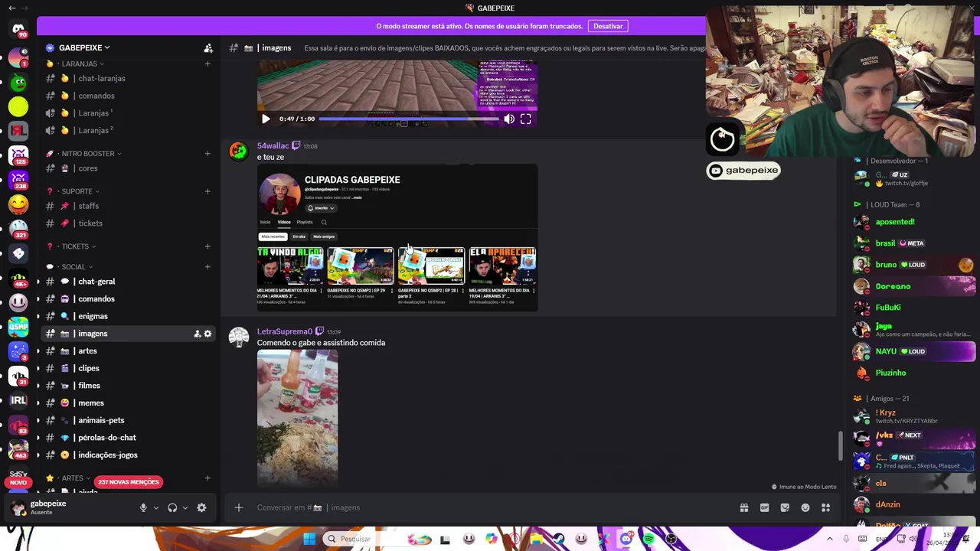The width and height of the screenshot is (980, 551).
Task: Open the emoji picker
Action: (x=805, y=507)
